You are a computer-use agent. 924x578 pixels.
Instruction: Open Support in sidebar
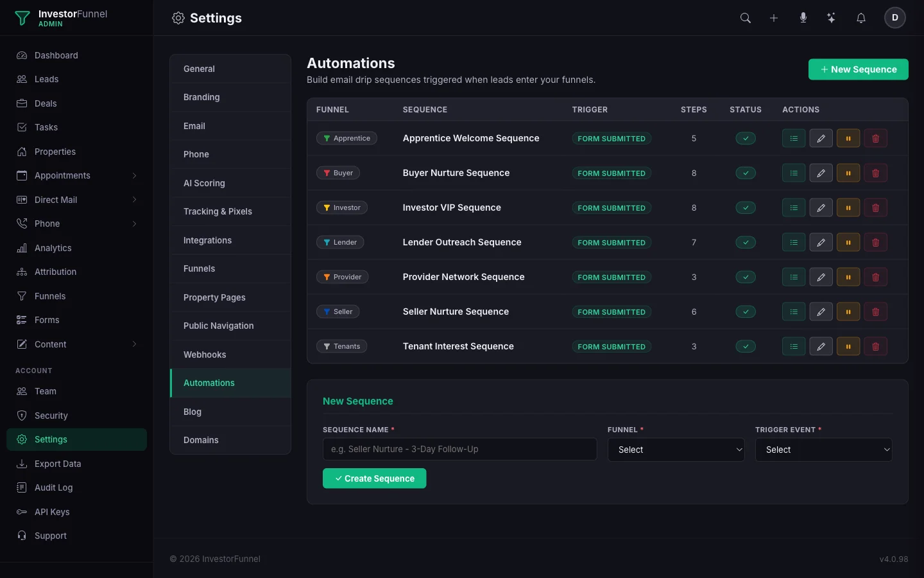76,536
